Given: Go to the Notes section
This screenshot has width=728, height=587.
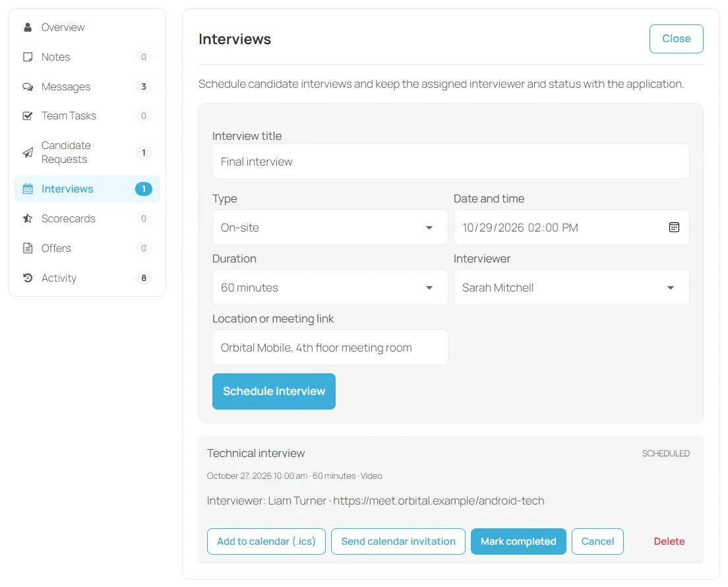Looking at the screenshot, I should (87, 57).
